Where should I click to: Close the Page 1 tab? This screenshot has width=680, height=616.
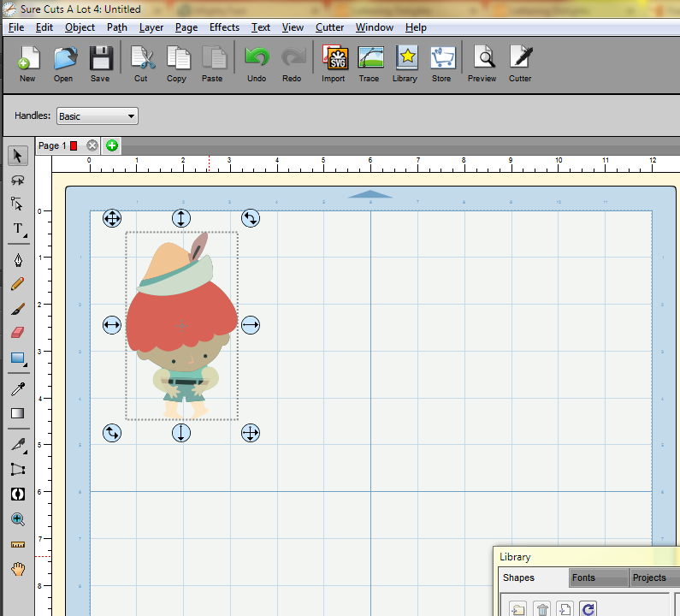92,145
